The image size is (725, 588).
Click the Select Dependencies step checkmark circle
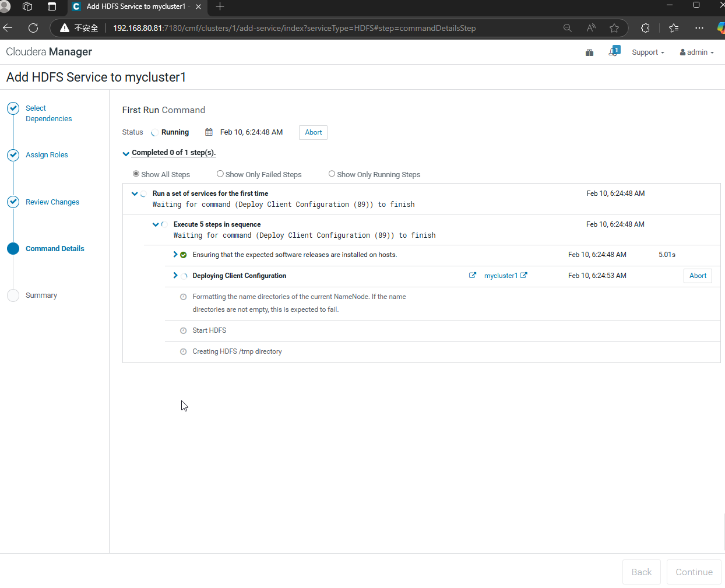tap(13, 108)
